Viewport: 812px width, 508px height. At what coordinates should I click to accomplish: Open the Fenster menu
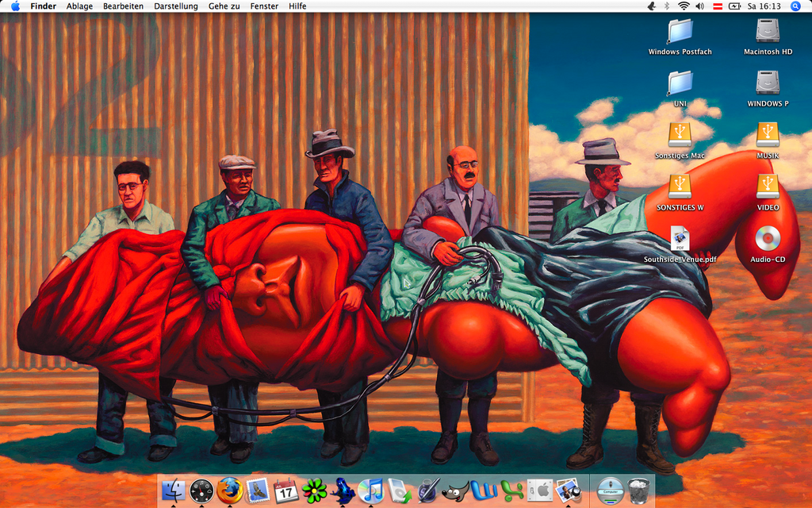264,6
